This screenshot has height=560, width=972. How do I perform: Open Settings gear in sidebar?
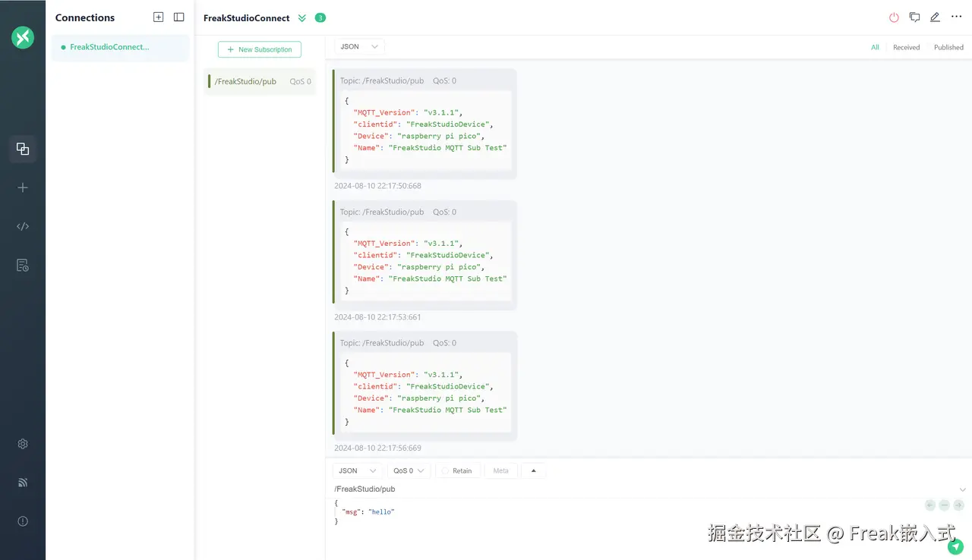click(x=23, y=444)
